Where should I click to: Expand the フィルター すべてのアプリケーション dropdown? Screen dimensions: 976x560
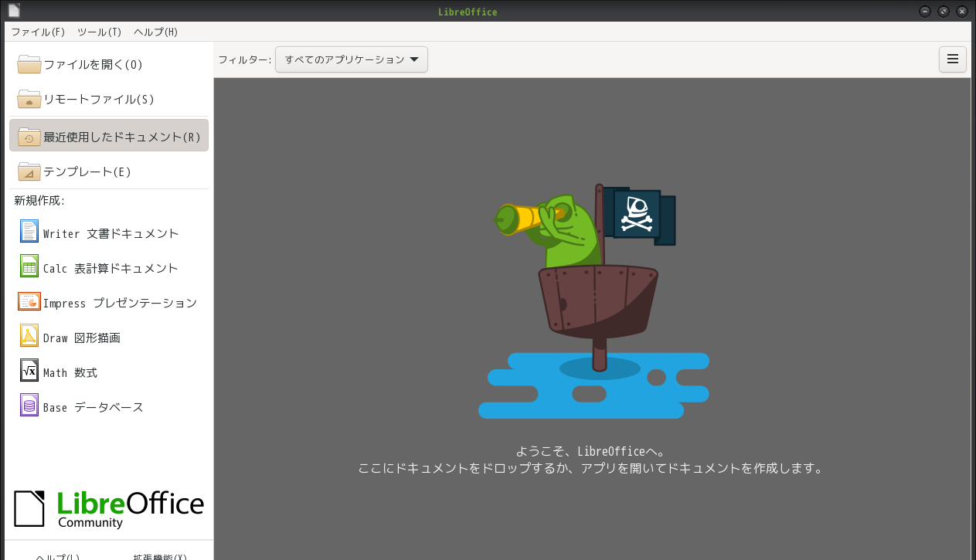pos(352,59)
